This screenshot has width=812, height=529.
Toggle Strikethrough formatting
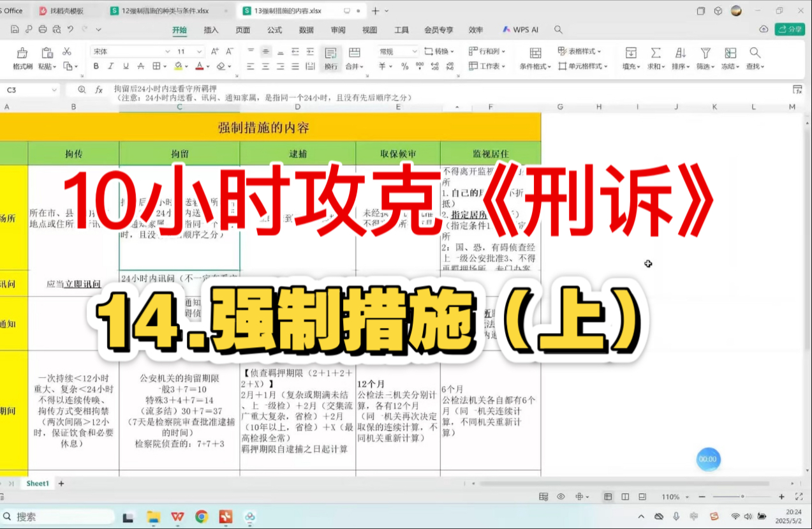[140, 66]
